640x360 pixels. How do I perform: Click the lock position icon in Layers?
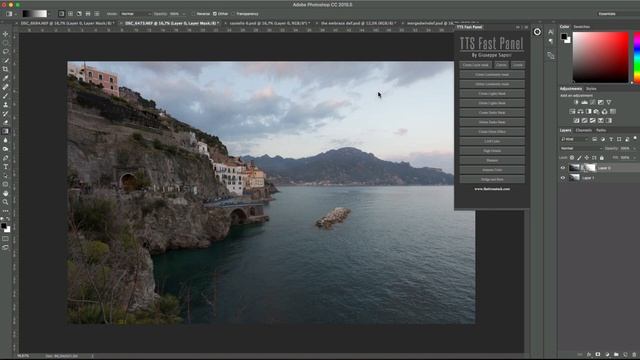[587, 158]
